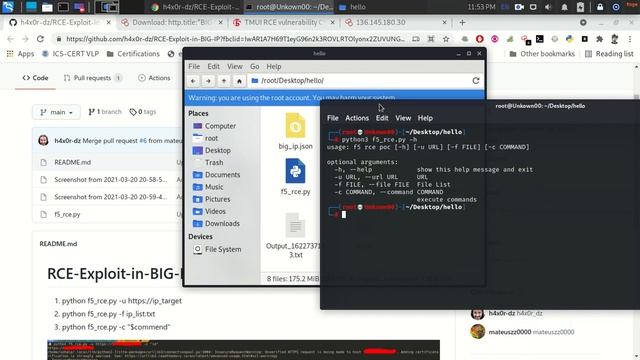The height and width of the screenshot is (360, 640).
Task: Click the file manager back arrow
Action: tap(193, 81)
